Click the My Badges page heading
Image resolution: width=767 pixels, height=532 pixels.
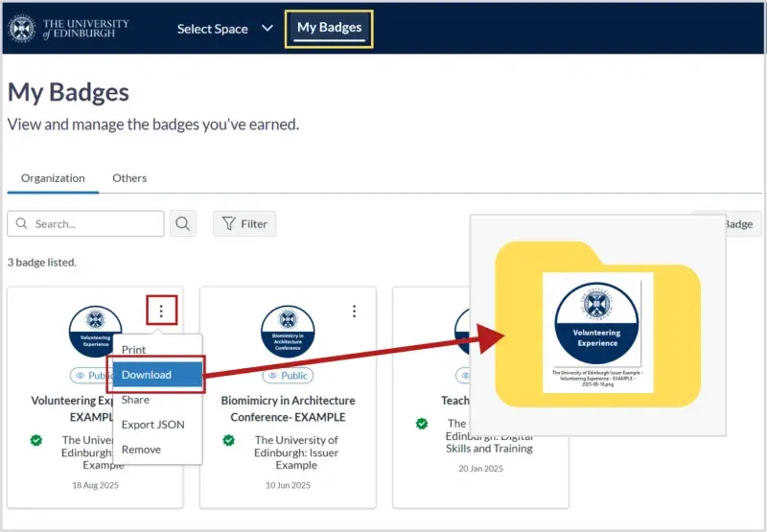click(68, 92)
